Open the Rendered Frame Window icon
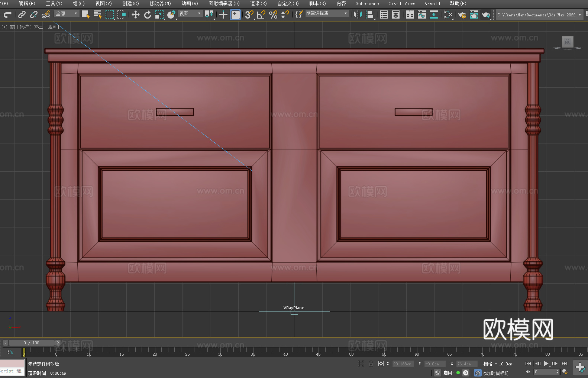 (x=474, y=14)
